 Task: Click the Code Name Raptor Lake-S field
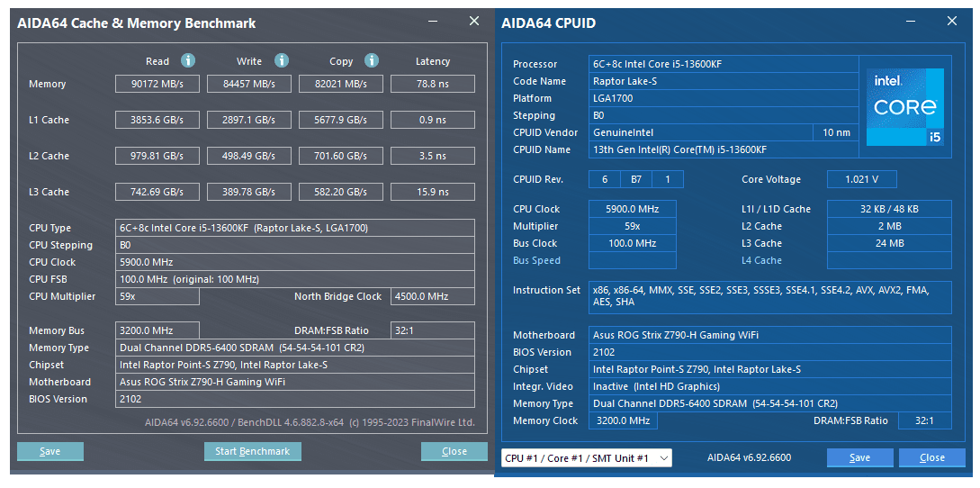pos(724,81)
